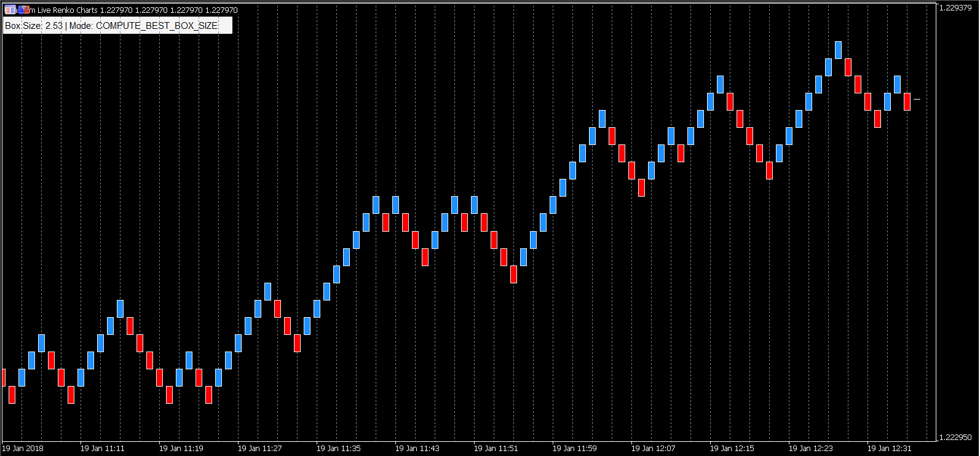
Task: Click the 19 Jan 11:27 time label
Action: pyautogui.click(x=259, y=449)
